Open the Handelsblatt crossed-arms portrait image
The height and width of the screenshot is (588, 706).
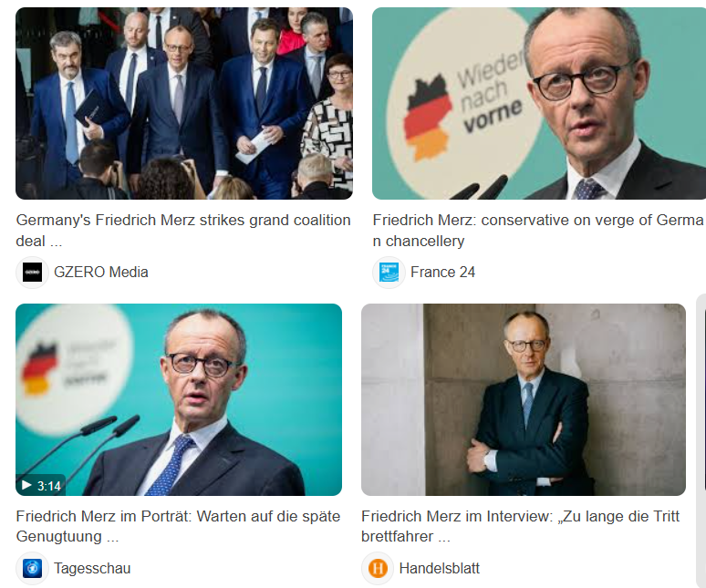[524, 399]
